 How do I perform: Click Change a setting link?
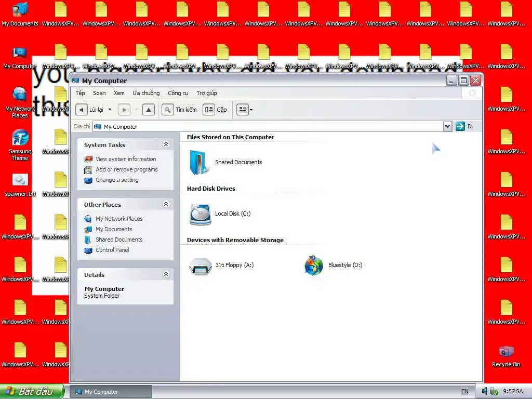tap(117, 180)
